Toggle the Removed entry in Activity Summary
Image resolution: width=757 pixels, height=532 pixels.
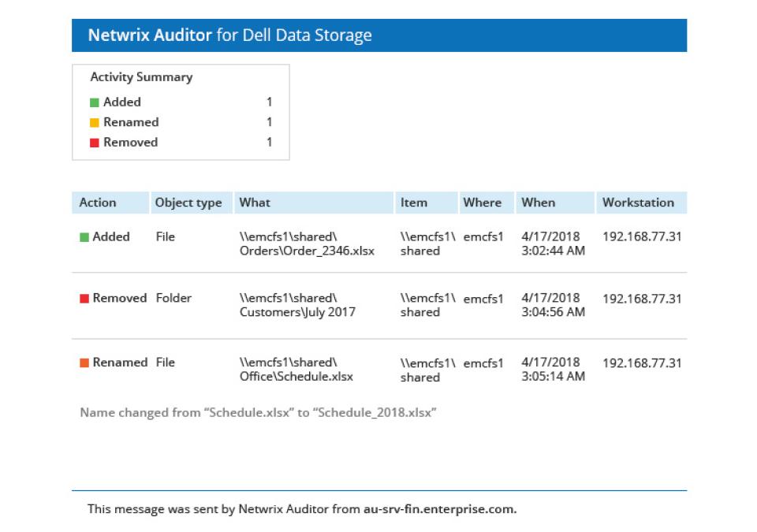131,142
